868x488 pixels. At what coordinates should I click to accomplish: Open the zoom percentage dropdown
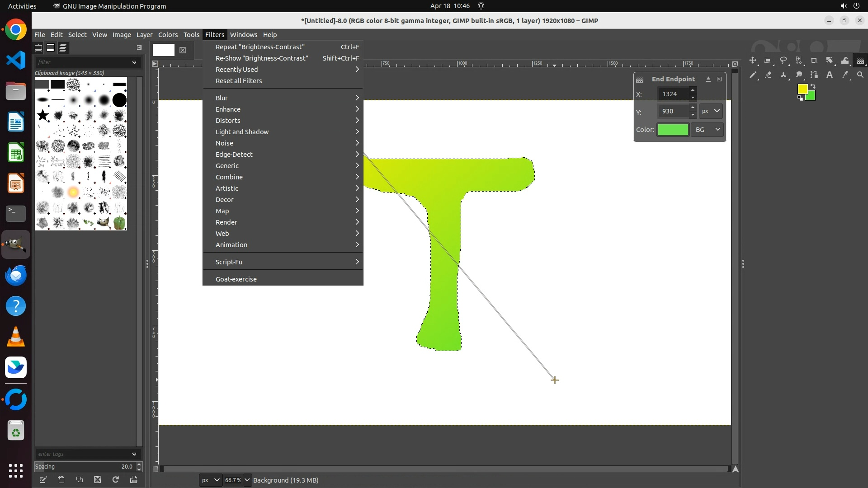pyautogui.click(x=247, y=480)
